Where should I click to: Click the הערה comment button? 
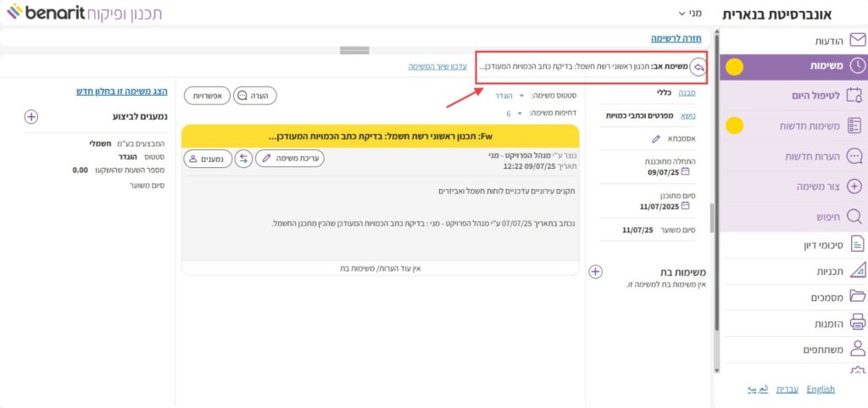[x=252, y=96]
